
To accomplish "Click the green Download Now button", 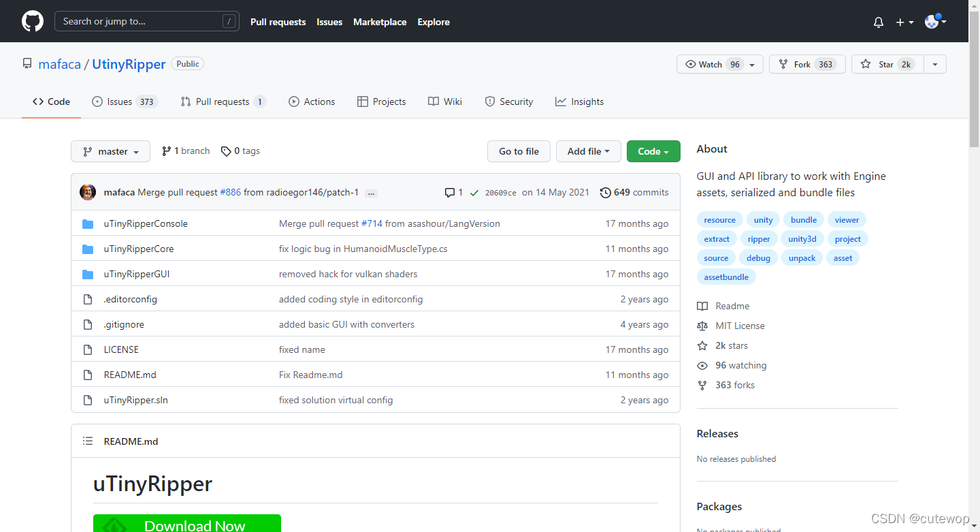I will [x=187, y=523].
